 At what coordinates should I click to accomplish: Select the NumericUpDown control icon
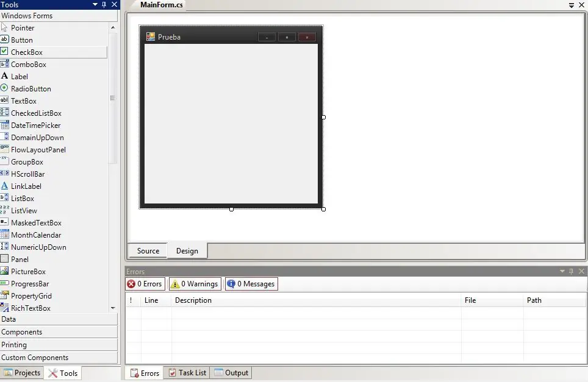(4, 246)
